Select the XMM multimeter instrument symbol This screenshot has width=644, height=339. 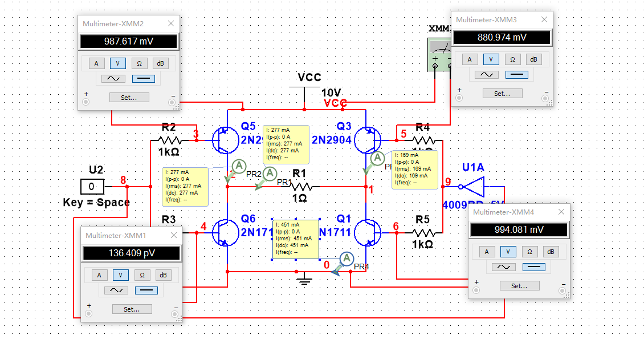click(x=439, y=54)
